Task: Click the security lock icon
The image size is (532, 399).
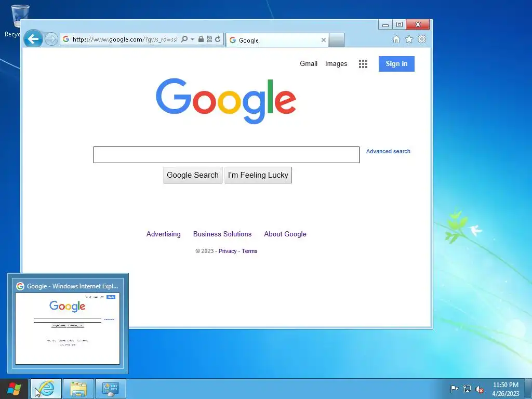Action: pos(201,39)
